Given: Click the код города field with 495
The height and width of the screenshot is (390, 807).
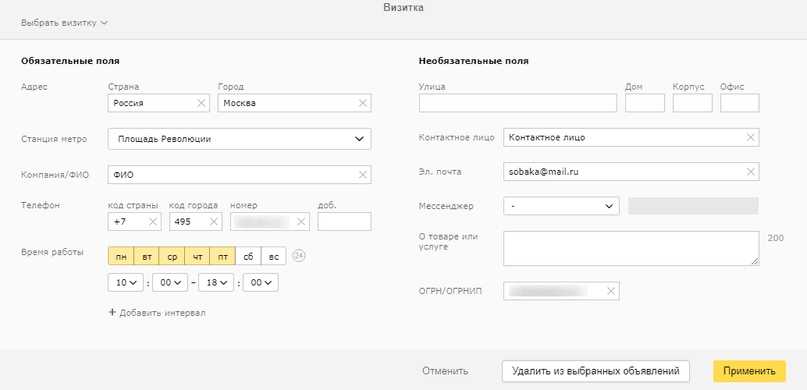Looking at the screenshot, I should tap(196, 222).
